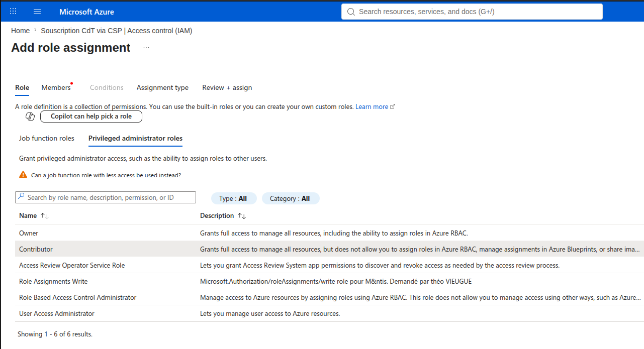
Task: Open the Azure portal waffle grid icon
Action: point(13,11)
